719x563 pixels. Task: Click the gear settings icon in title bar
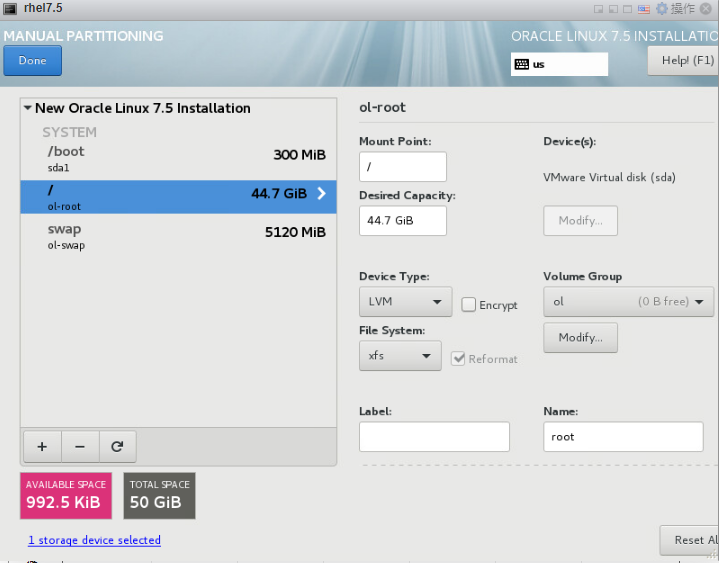(x=662, y=9)
